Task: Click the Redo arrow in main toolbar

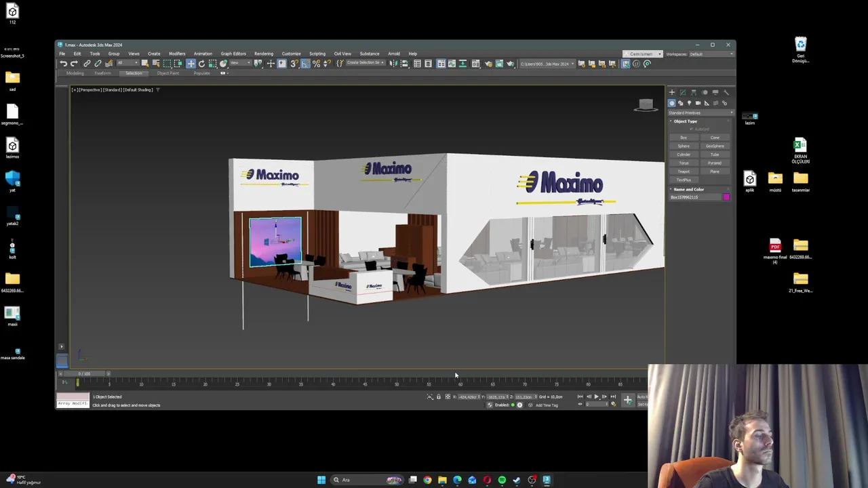Action: [x=74, y=64]
